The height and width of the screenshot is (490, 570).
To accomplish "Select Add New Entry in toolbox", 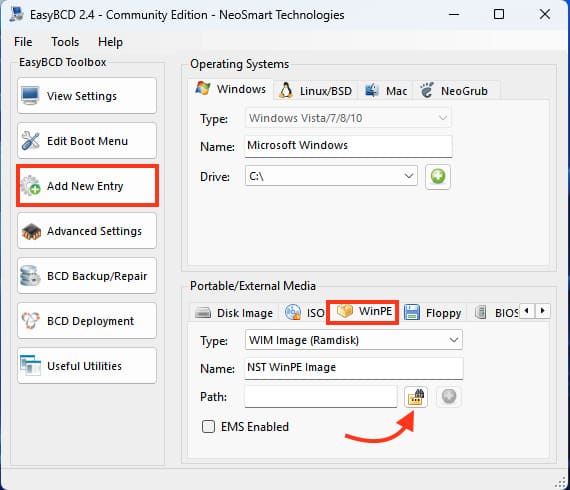I will click(87, 186).
